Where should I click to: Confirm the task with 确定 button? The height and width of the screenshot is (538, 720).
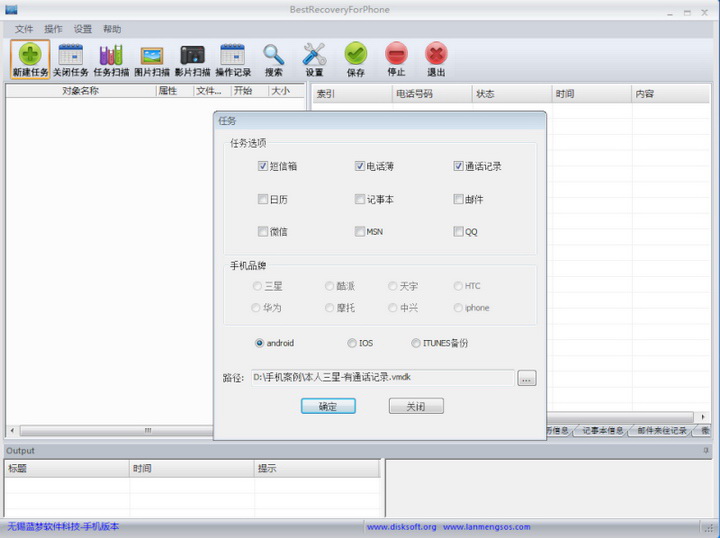coord(328,406)
